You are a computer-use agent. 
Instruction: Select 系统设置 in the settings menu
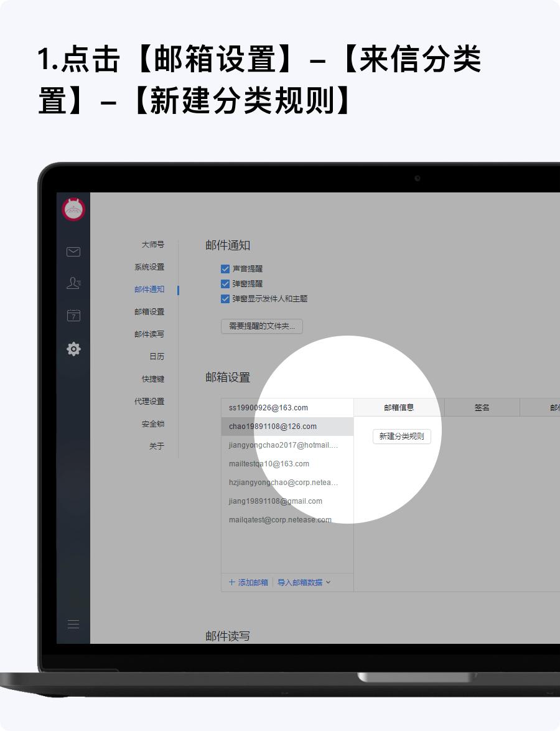tap(151, 267)
